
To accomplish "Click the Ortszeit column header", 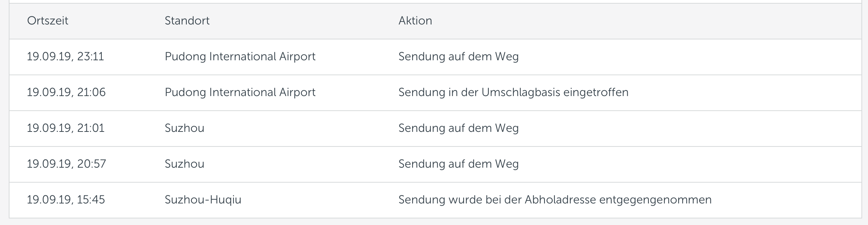I will pos(47,20).
